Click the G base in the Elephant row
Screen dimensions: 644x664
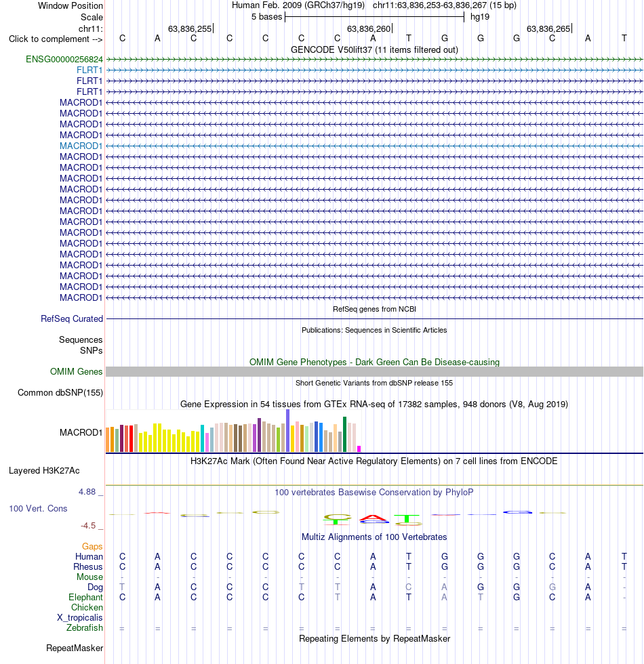517,597
